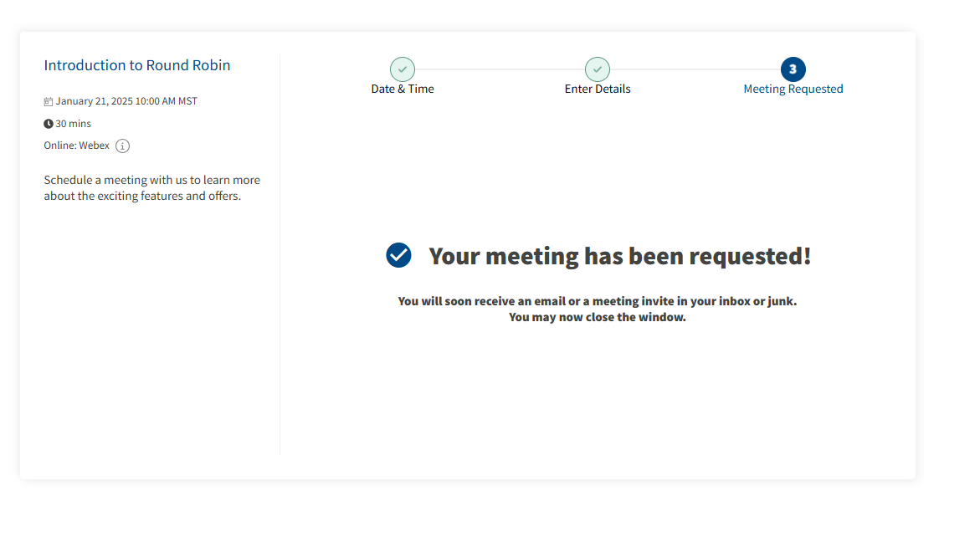Click the step 3 numbered circle

pos(793,69)
